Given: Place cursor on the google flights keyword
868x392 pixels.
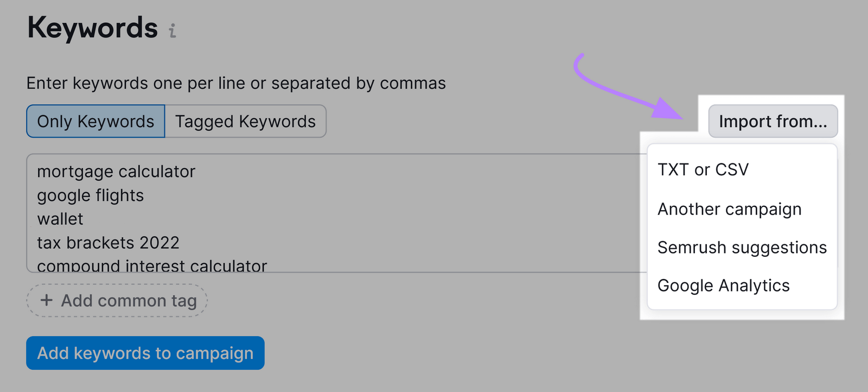Looking at the screenshot, I should [90, 195].
